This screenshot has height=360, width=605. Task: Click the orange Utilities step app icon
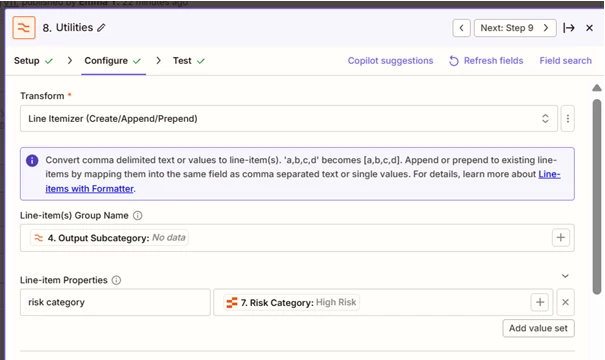coord(24,27)
